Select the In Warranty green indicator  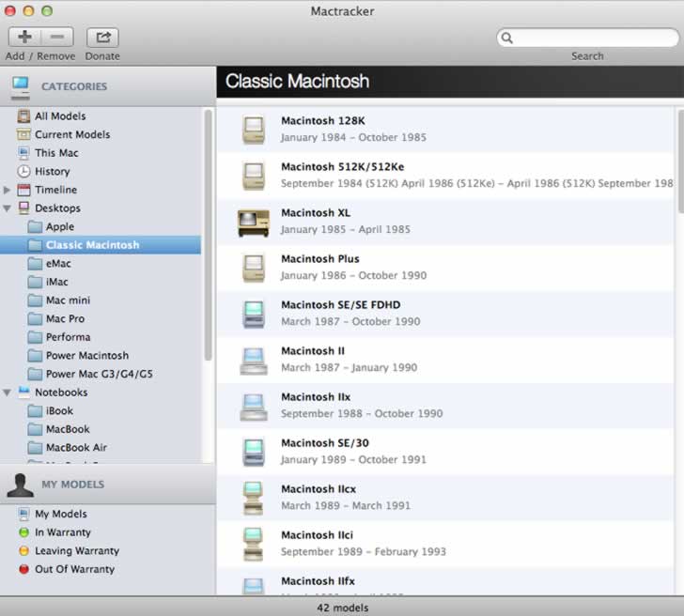[23, 532]
